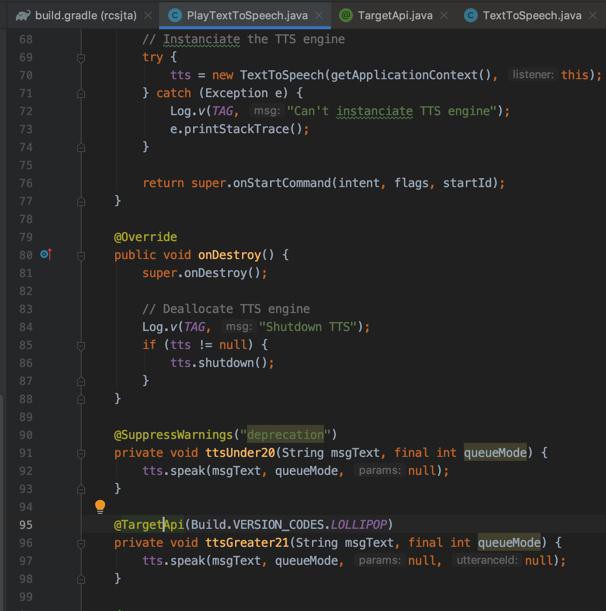Click the annotation icon on TargetApi.java tab
The height and width of the screenshot is (611, 606).
346,15
